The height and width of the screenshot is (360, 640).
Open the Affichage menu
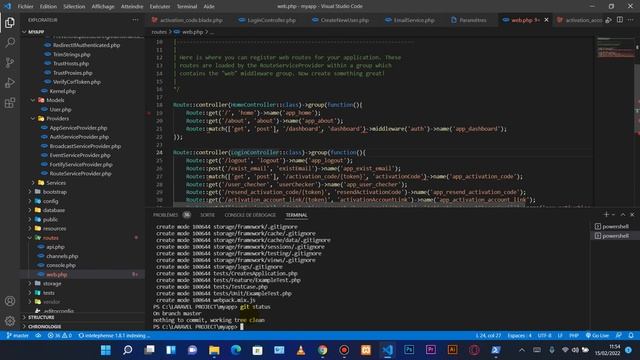tap(103, 7)
